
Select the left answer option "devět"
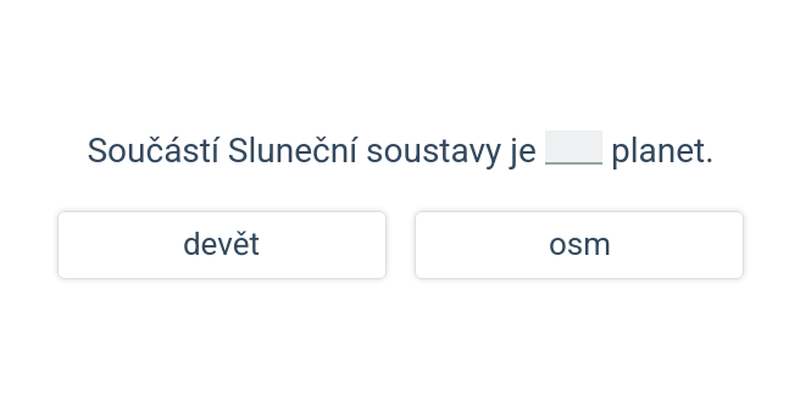coord(221,245)
